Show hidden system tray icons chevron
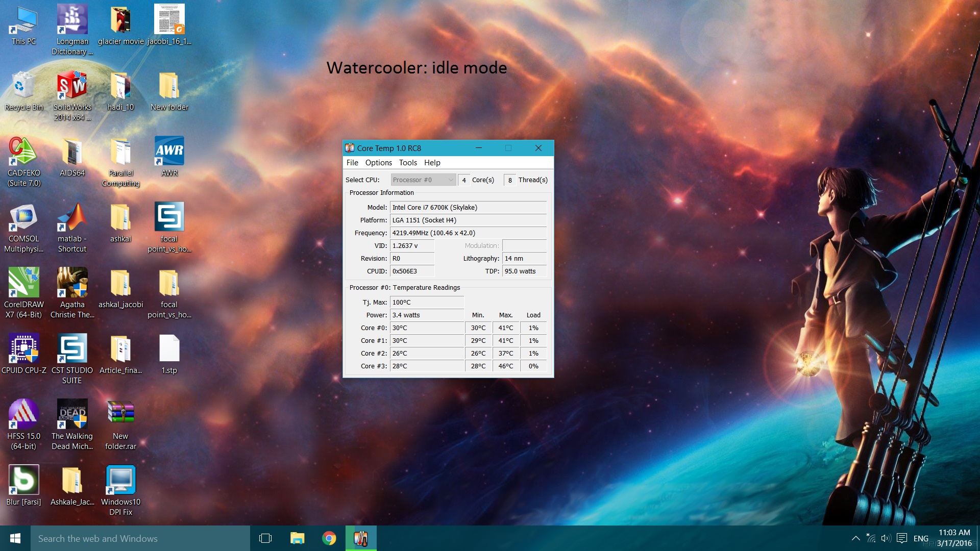The image size is (980, 551). point(855,538)
